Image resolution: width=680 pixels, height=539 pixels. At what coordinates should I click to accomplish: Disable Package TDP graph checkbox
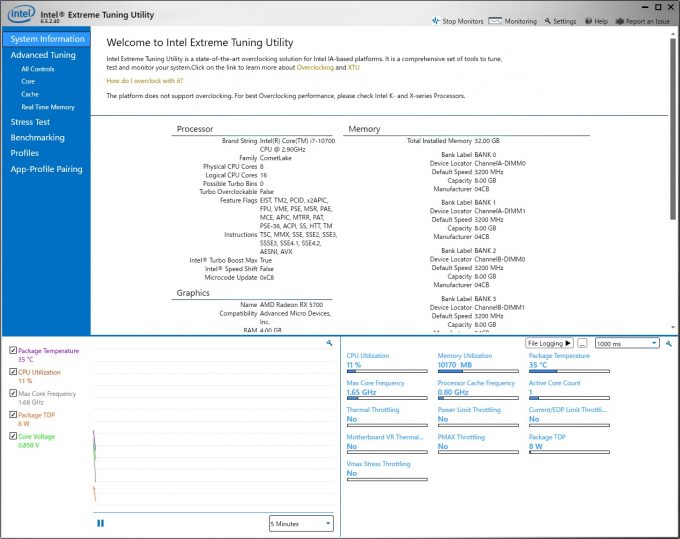(13, 415)
